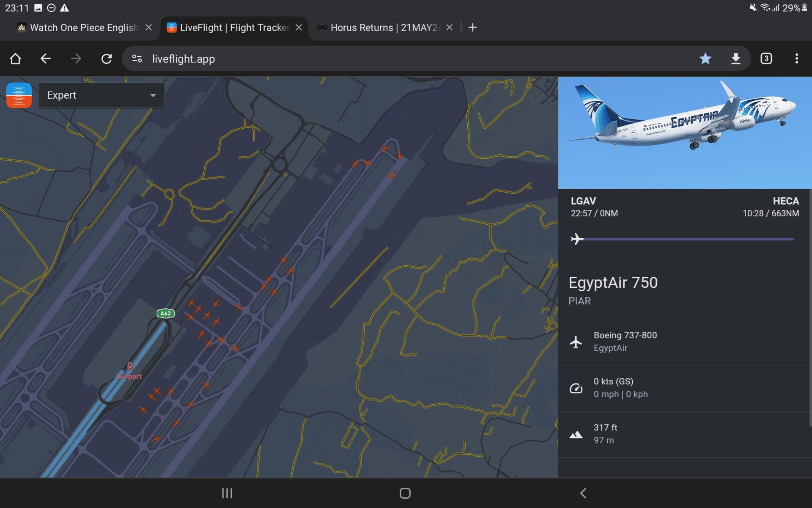This screenshot has height=508, width=812.
Task: Switch to Horus Returns tab
Action: (384, 28)
